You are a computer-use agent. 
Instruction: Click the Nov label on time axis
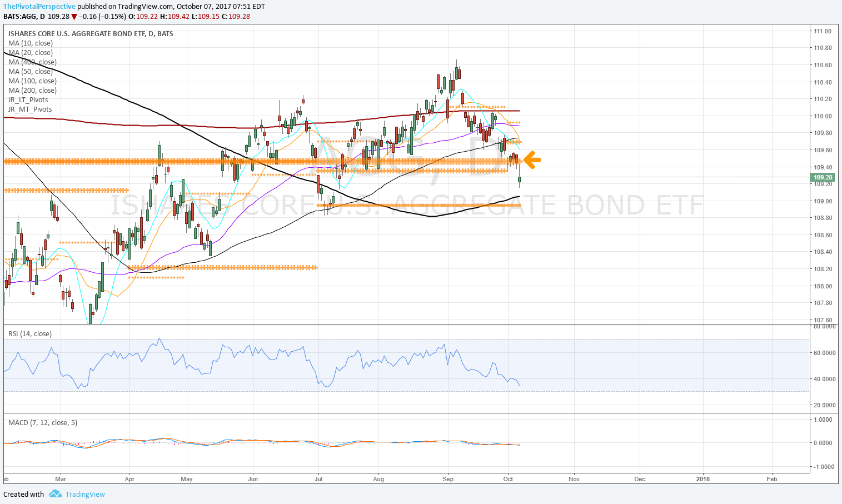pos(574,478)
